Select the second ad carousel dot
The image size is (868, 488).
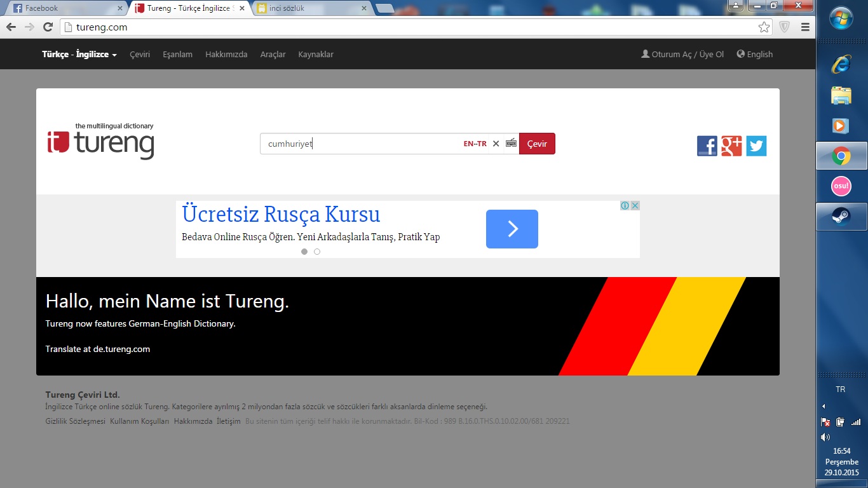coord(317,252)
